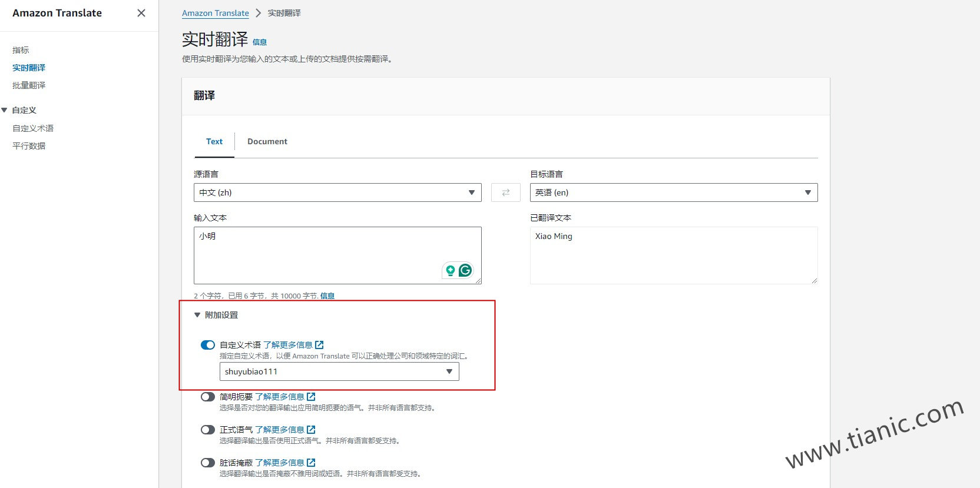Open 批量翻译 in the sidebar
The width and height of the screenshot is (980, 488).
29,85
